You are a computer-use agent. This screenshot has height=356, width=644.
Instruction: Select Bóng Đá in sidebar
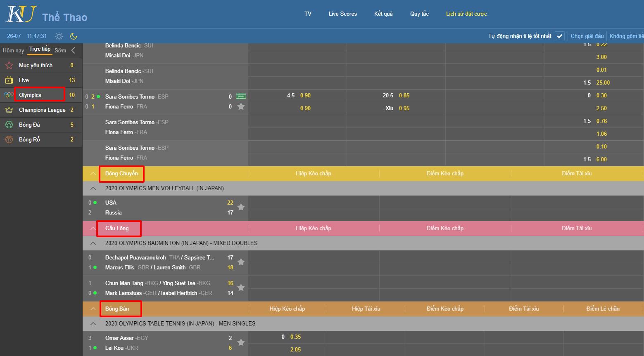pyautogui.click(x=41, y=125)
